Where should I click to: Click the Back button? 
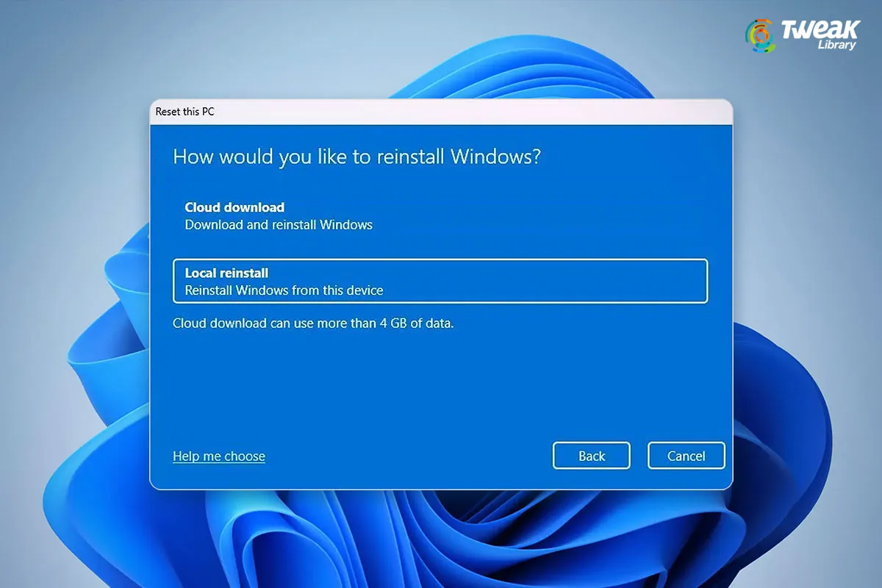(591, 456)
